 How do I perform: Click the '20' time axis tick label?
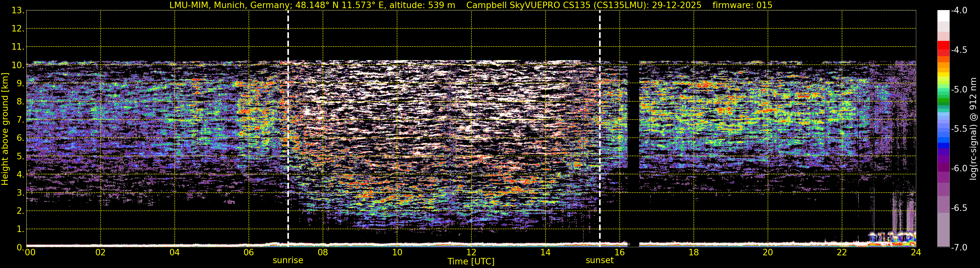768,252
